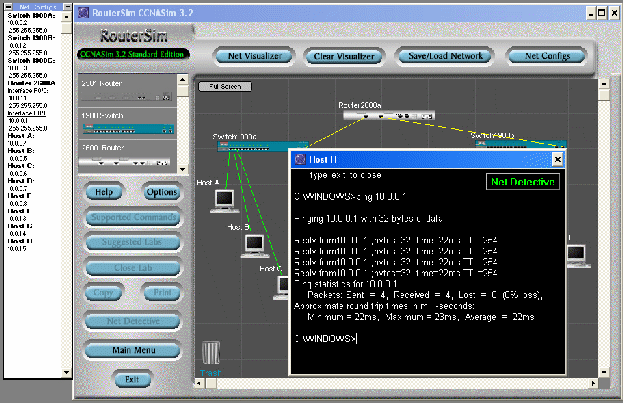The image size is (624, 404).
Task: Click canvas horizontal scrollbar left arrow
Action: click(199, 383)
